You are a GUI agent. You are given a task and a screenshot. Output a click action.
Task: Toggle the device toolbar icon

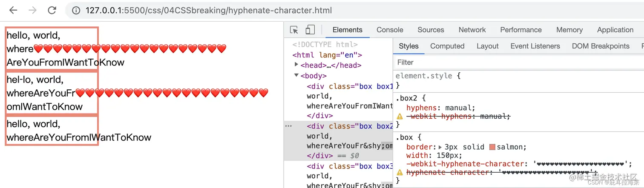click(310, 30)
